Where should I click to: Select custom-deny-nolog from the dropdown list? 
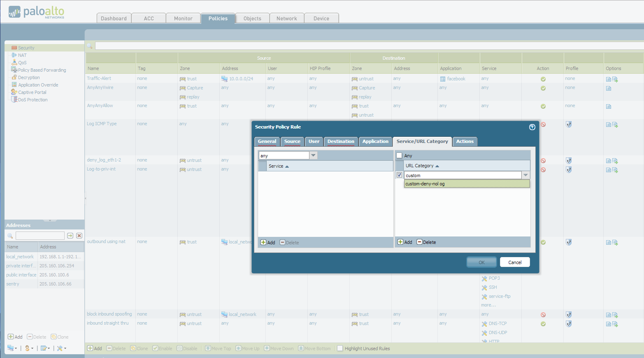(x=467, y=184)
